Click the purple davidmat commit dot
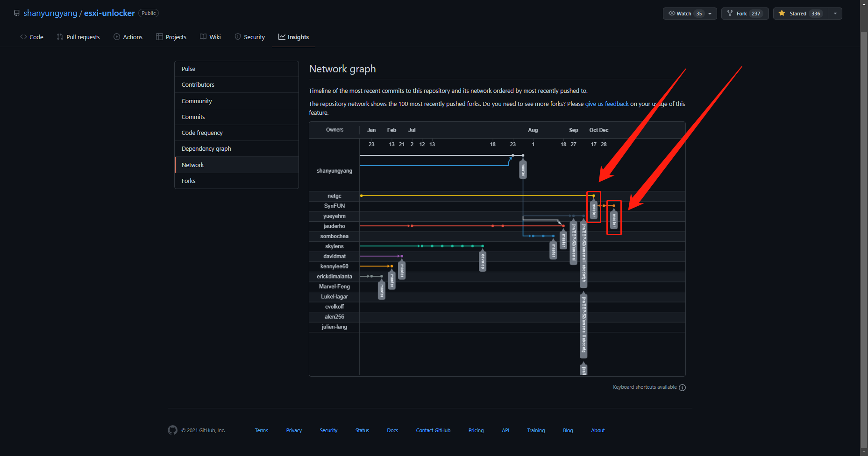 (x=402, y=256)
